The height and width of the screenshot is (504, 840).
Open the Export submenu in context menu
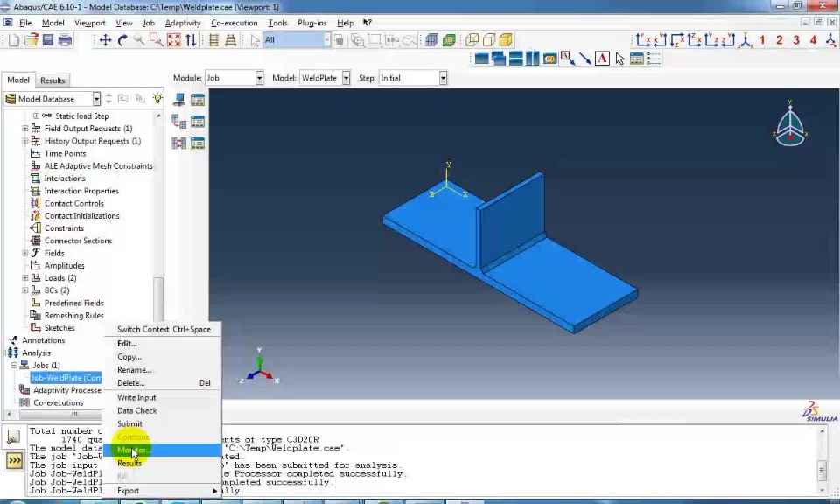[163, 491]
